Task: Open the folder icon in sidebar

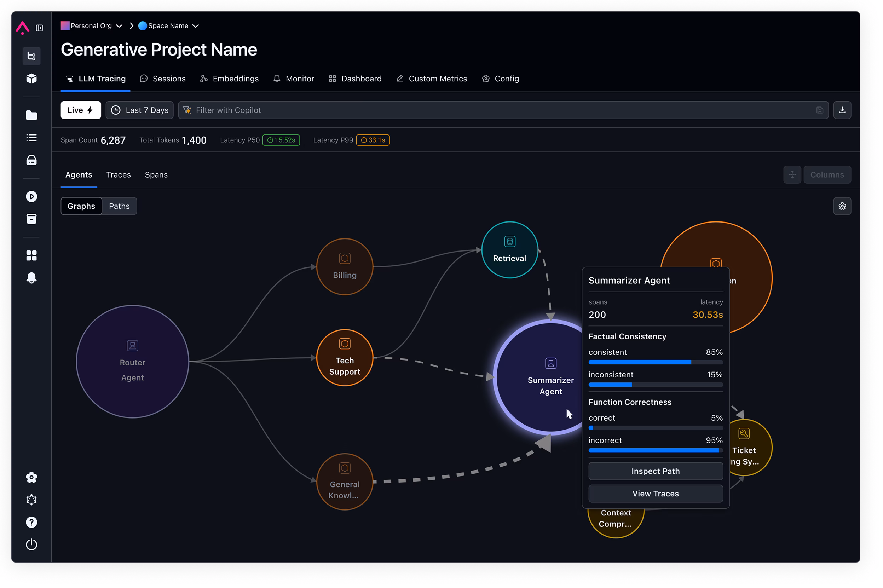Action: [x=31, y=115]
